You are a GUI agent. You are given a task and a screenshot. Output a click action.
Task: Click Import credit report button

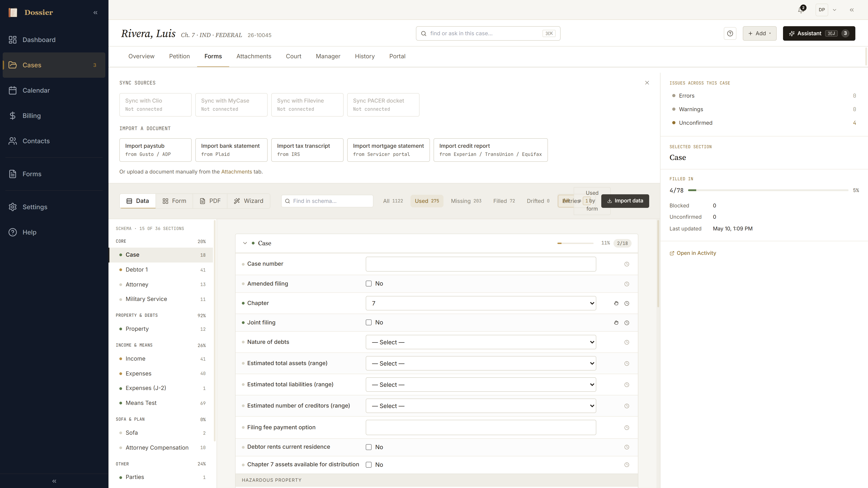coord(490,150)
